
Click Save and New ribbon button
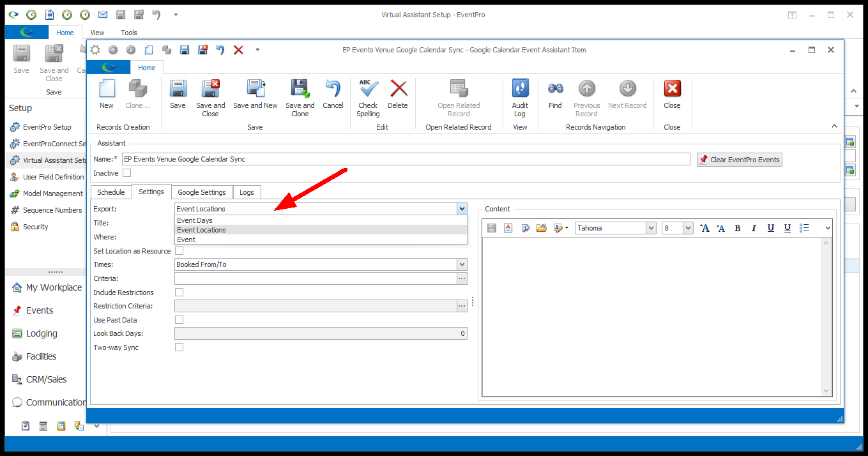click(255, 94)
